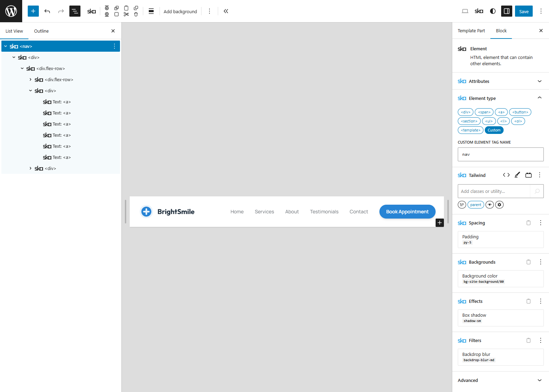This screenshot has width=549, height=392.
Task: Open Tailwind code view angle-brackets icon
Action: pyautogui.click(x=506, y=175)
